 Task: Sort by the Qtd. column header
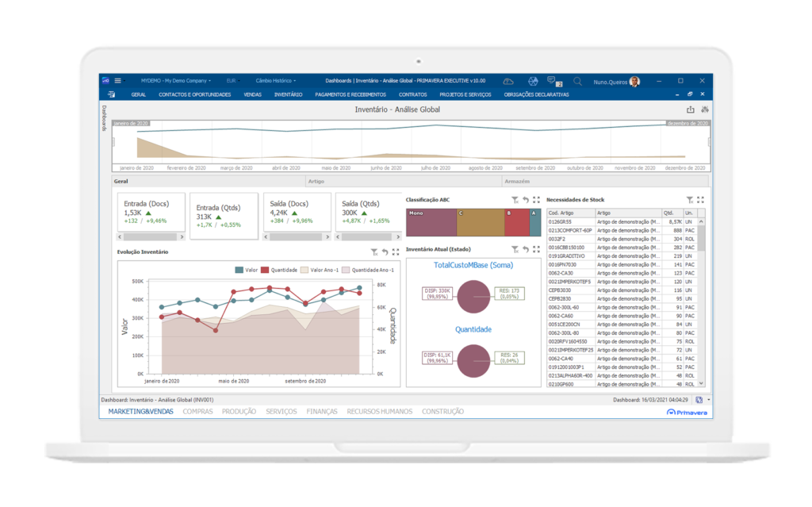[672, 213]
